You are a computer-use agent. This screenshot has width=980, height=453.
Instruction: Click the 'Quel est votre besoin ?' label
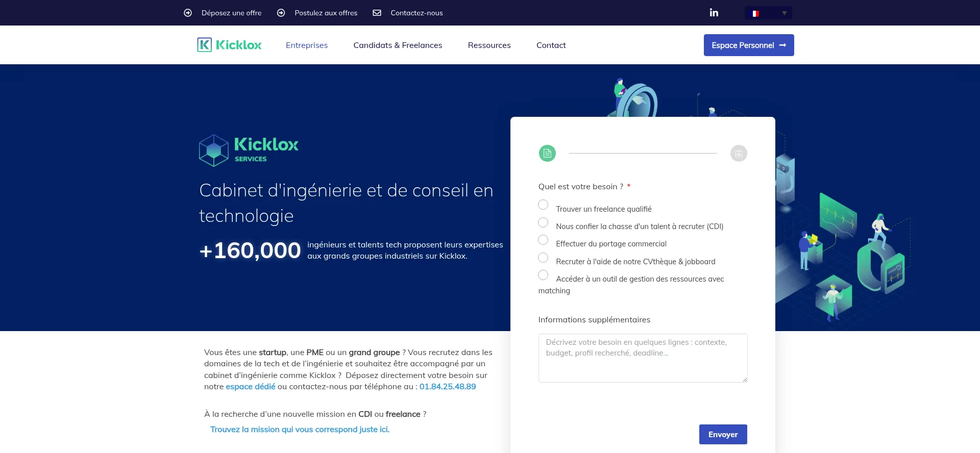click(580, 187)
